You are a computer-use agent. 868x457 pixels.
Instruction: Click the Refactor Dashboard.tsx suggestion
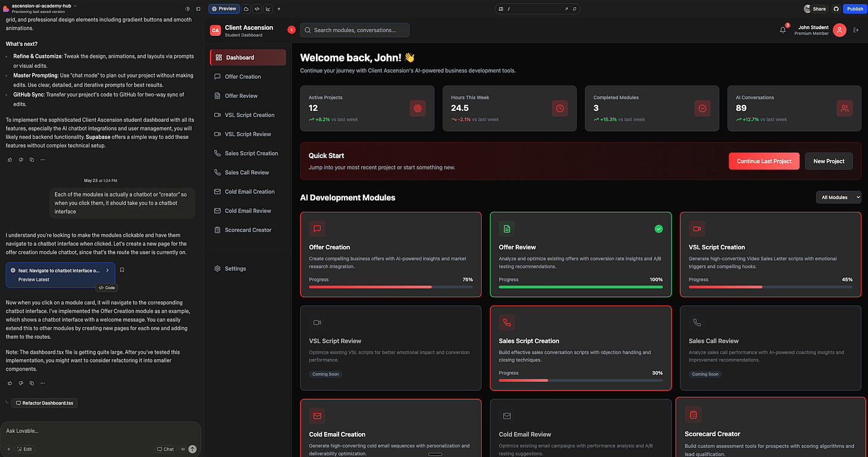(x=44, y=403)
